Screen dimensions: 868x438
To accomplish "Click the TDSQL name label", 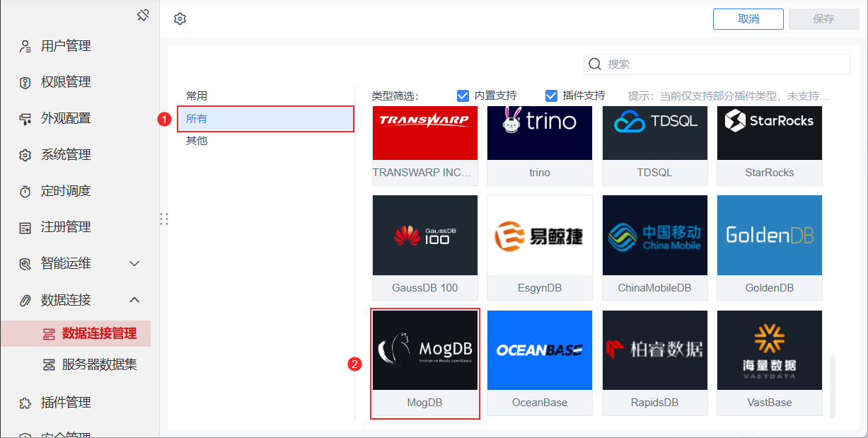I will (655, 173).
